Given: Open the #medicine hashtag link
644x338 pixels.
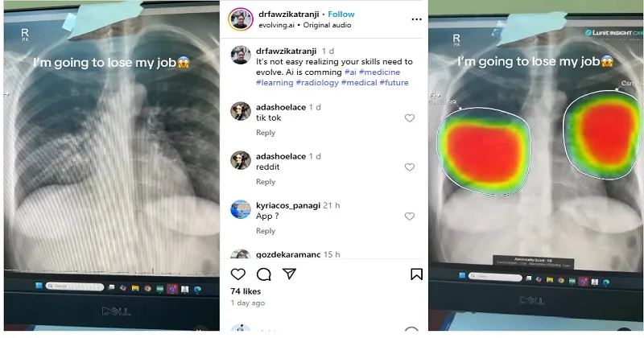Looking at the screenshot, I should tap(379, 72).
